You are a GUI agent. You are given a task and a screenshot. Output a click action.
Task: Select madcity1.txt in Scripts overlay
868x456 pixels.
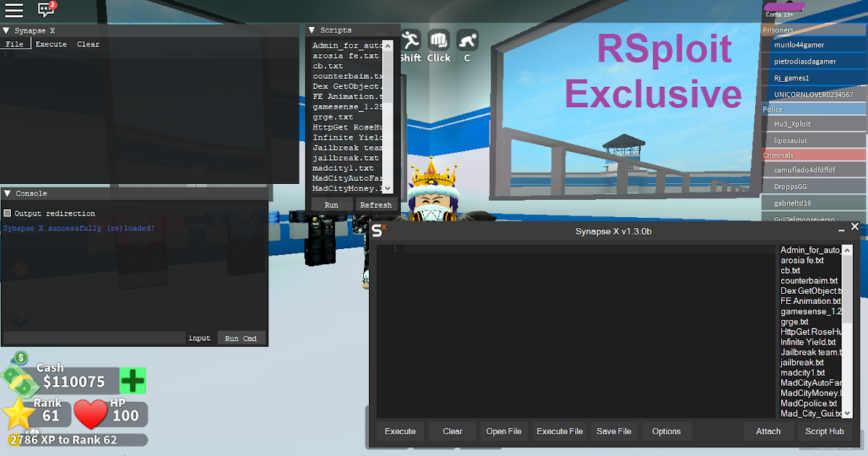click(343, 168)
